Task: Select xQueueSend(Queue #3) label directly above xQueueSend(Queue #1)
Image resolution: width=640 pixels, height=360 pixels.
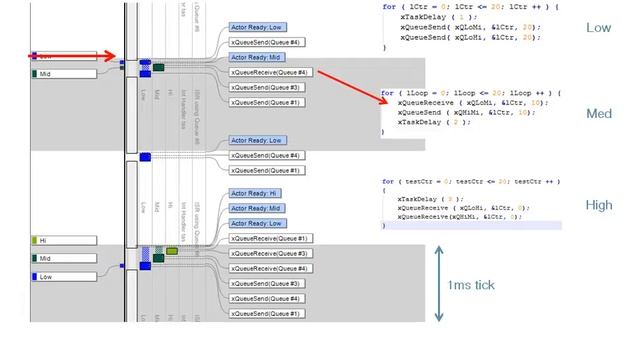Action: pyautogui.click(x=267, y=88)
